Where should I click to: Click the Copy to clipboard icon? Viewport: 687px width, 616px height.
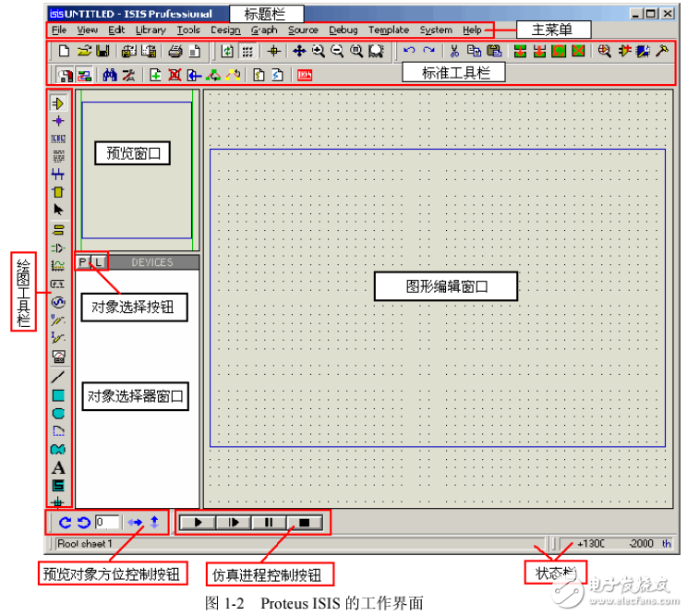pyautogui.click(x=474, y=52)
